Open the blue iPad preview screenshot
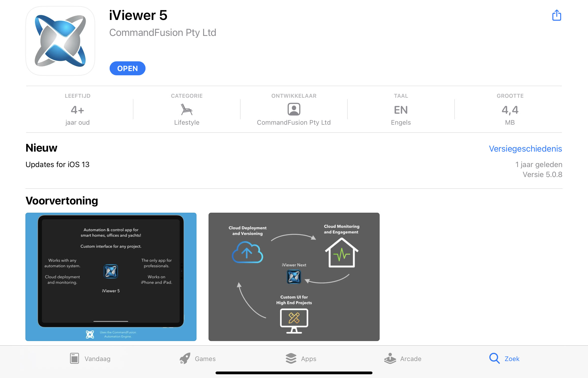588x378 pixels. coord(111,277)
